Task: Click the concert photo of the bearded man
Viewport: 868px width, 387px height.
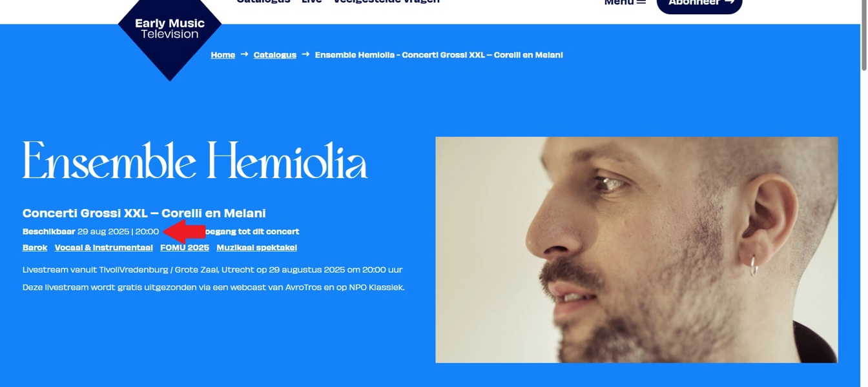Action: (x=637, y=250)
